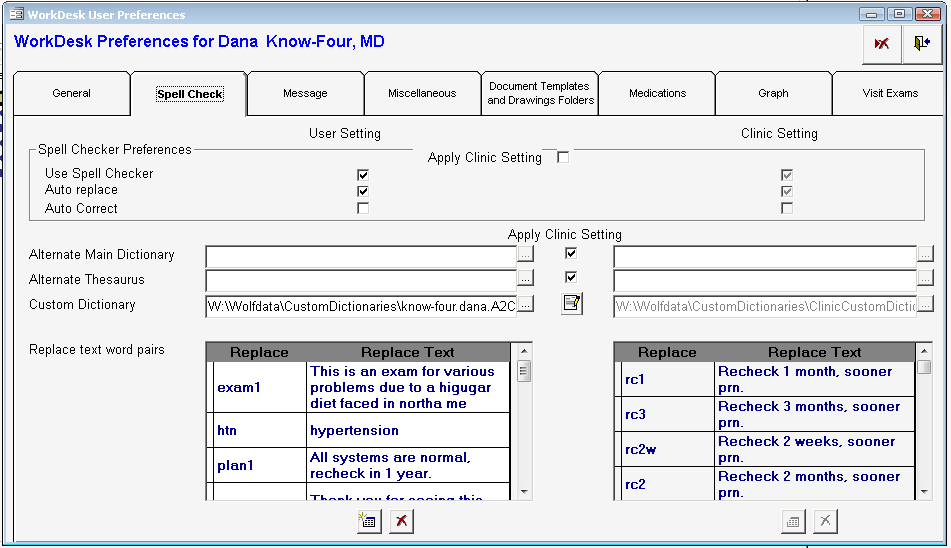The image size is (951, 548).
Task: Click the exit door icon at top right
Action: click(922, 44)
